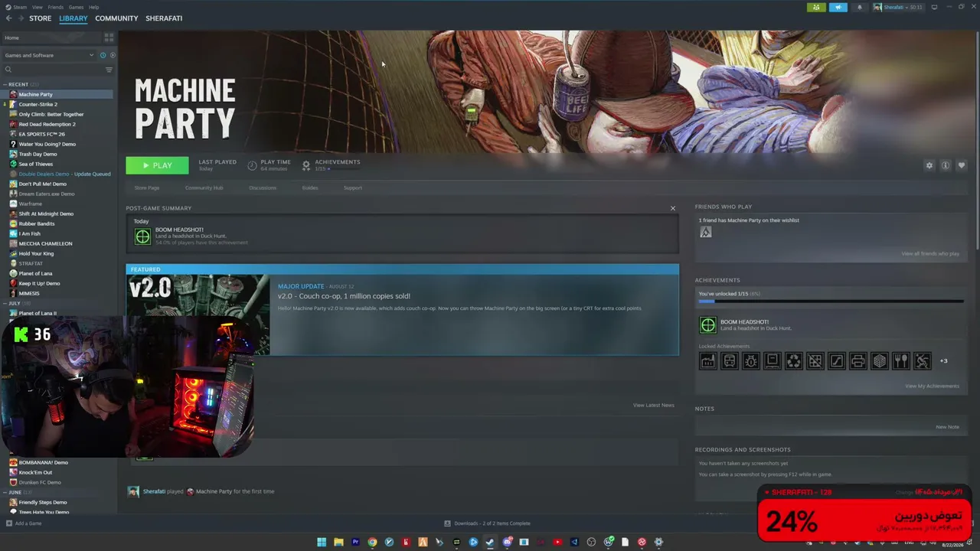The width and height of the screenshot is (980, 551).
Task: Open the Windows Start menu
Action: [322, 543]
